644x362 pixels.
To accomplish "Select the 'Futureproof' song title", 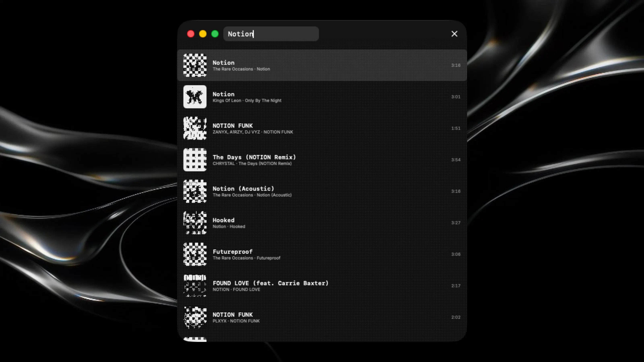I will click(232, 252).
